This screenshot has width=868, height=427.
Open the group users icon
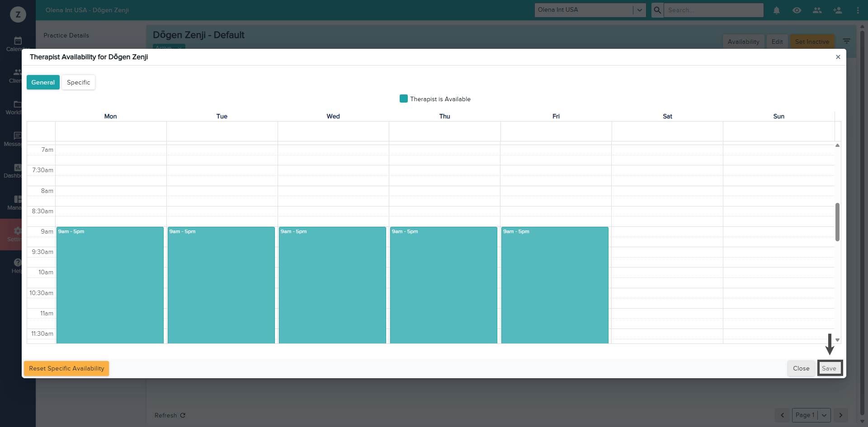click(817, 10)
